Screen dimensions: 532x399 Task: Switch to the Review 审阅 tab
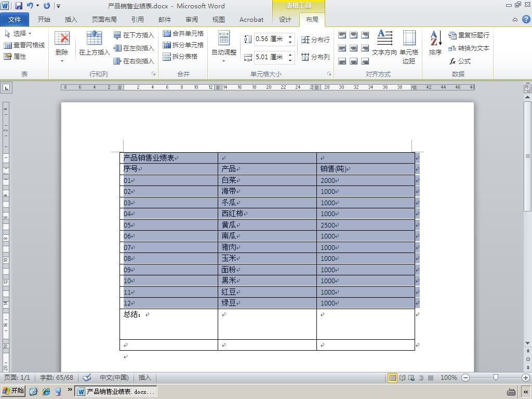point(192,20)
